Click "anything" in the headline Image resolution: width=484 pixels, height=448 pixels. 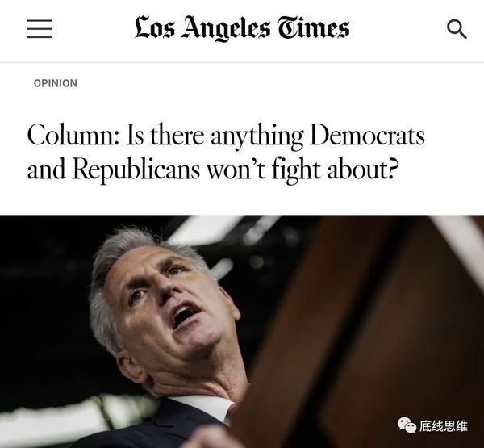[x=257, y=136]
